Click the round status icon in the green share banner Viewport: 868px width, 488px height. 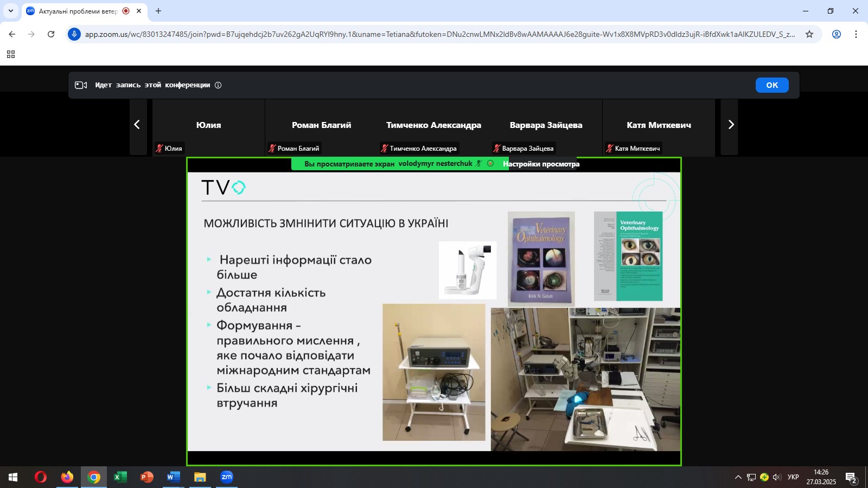pos(490,163)
